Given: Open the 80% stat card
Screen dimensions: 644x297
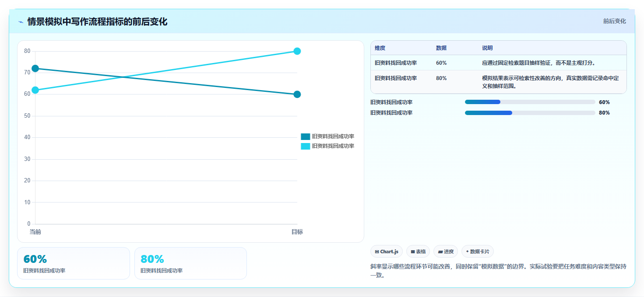Looking at the screenshot, I should [x=190, y=263].
